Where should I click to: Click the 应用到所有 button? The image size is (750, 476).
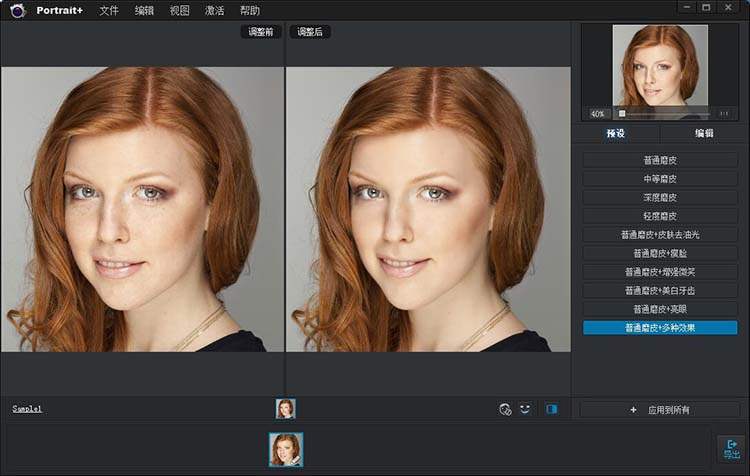(660, 410)
